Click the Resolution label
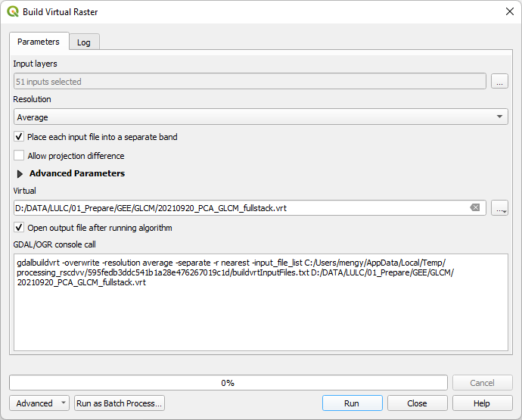The image size is (522, 420). 32,99
